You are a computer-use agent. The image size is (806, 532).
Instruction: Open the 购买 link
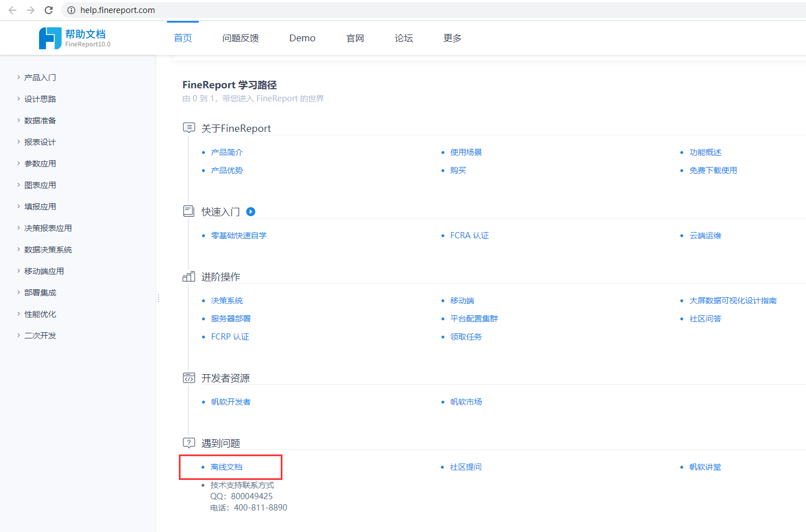point(458,170)
